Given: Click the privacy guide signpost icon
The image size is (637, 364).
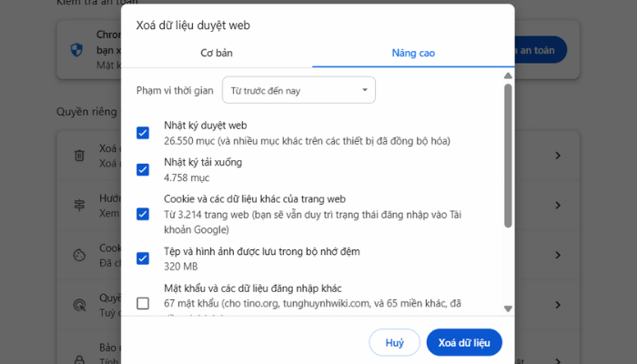Looking at the screenshot, I should coord(79,205).
